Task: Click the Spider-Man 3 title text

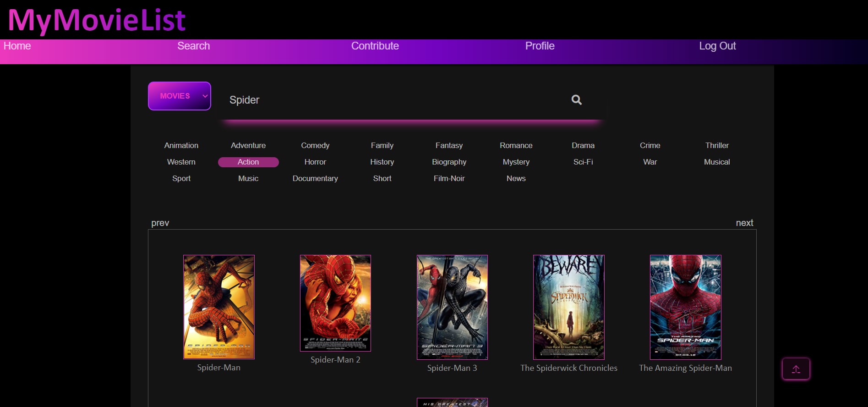Action: click(x=452, y=368)
